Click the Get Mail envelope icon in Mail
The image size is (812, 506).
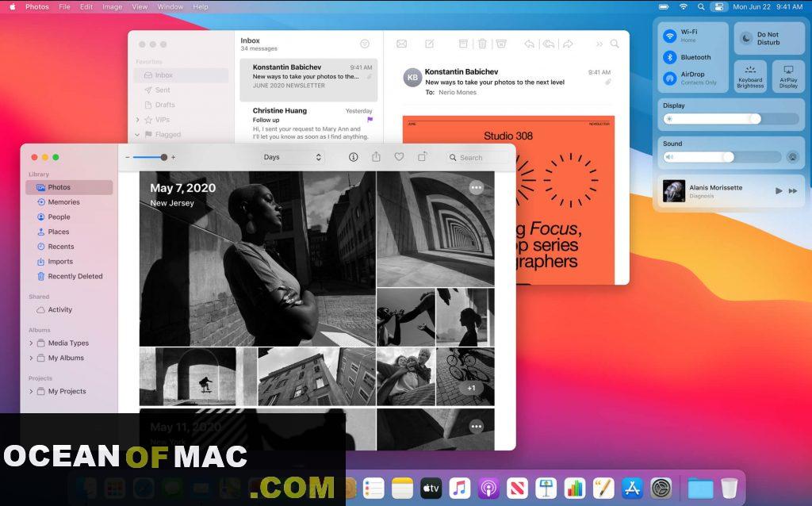coord(401,44)
